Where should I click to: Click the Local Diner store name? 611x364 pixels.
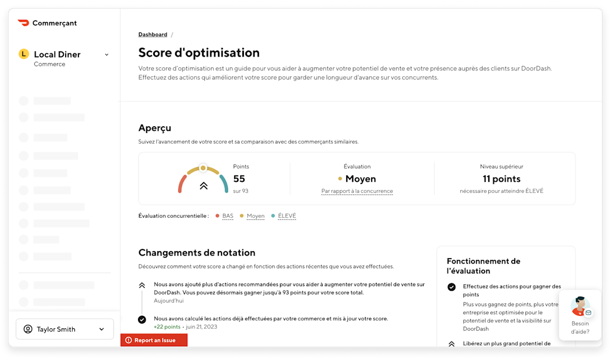click(x=57, y=54)
